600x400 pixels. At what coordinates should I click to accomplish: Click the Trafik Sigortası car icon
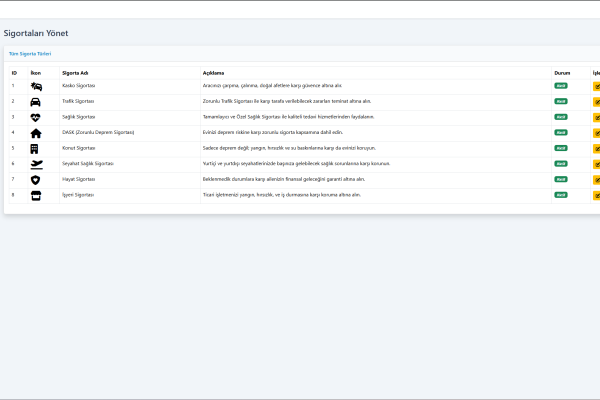[36, 102]
